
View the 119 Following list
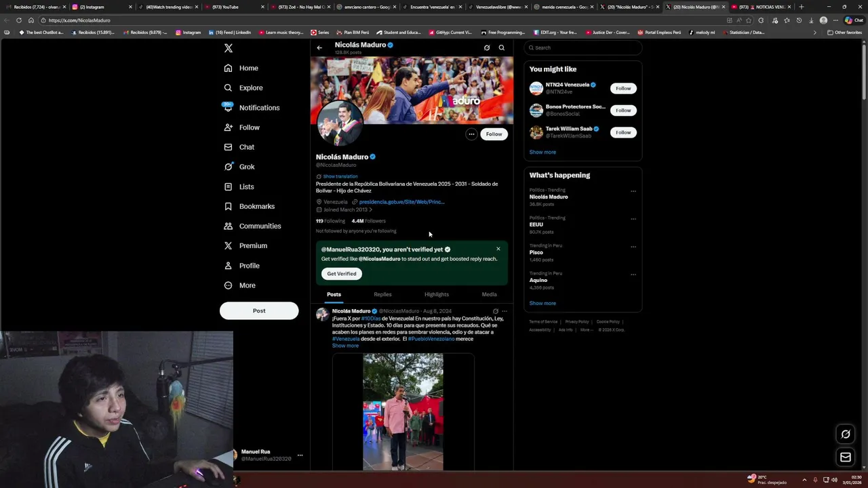point(330,221)
